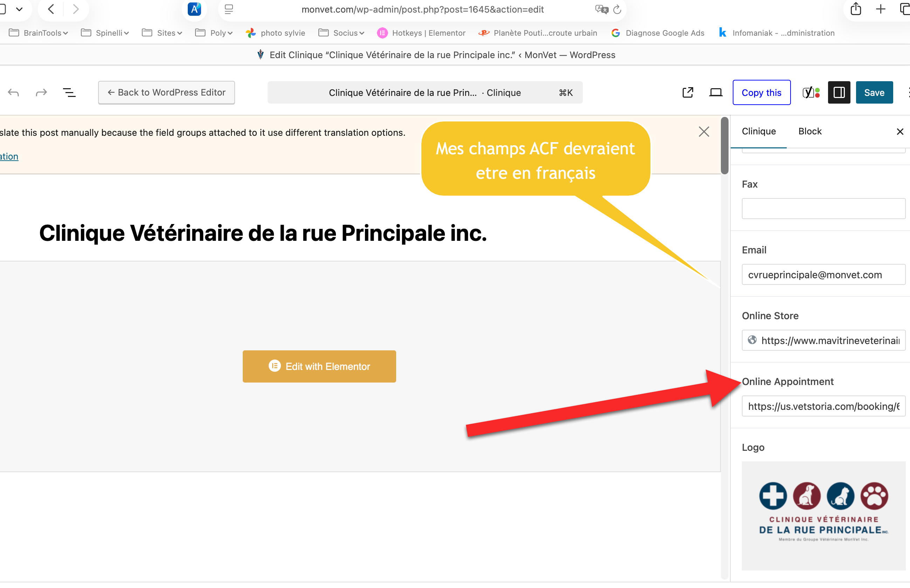Click Back to WordPress Editor button

point(166,92)
